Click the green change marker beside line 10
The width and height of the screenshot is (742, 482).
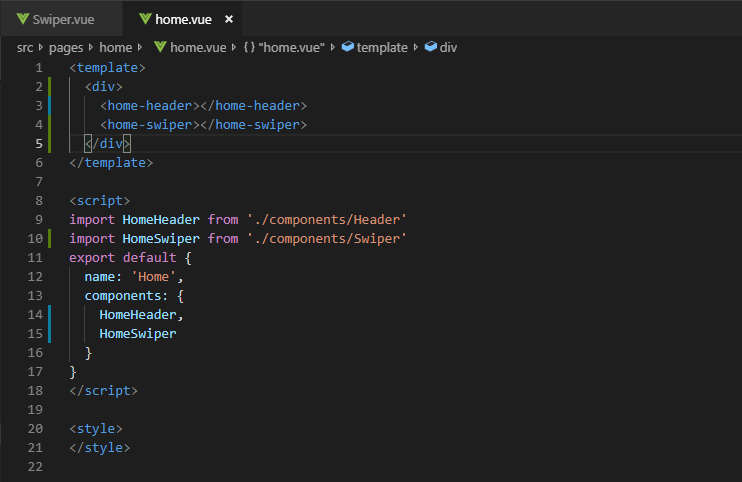pos(49,238)
